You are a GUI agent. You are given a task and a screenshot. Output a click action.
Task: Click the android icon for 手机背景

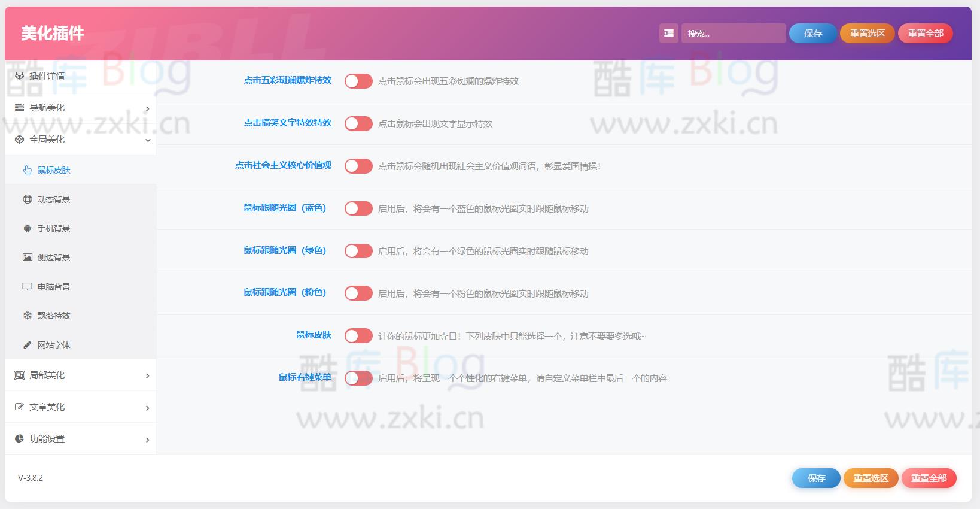(x=28, y=228)
